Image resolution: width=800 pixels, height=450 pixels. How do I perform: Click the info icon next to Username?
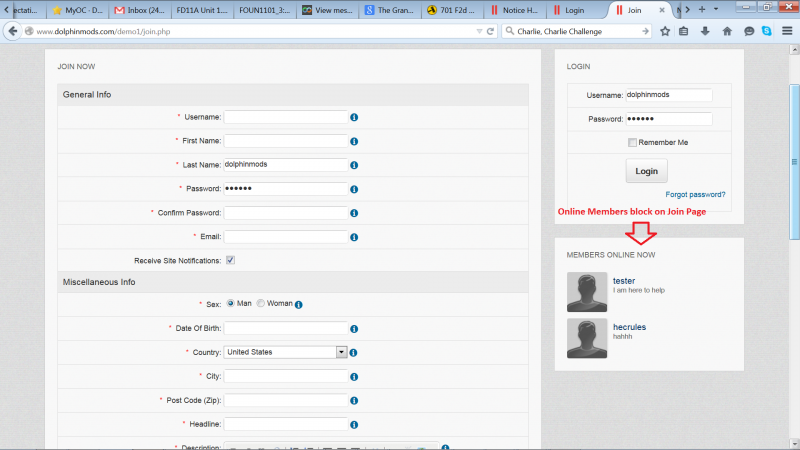pos(354,117)
